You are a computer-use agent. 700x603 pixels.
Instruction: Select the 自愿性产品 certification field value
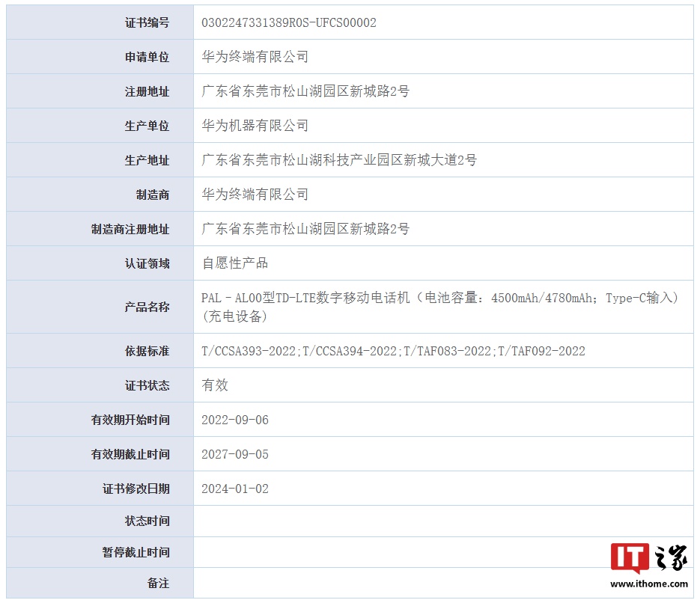pyautogui.click(x=234, y=263)
